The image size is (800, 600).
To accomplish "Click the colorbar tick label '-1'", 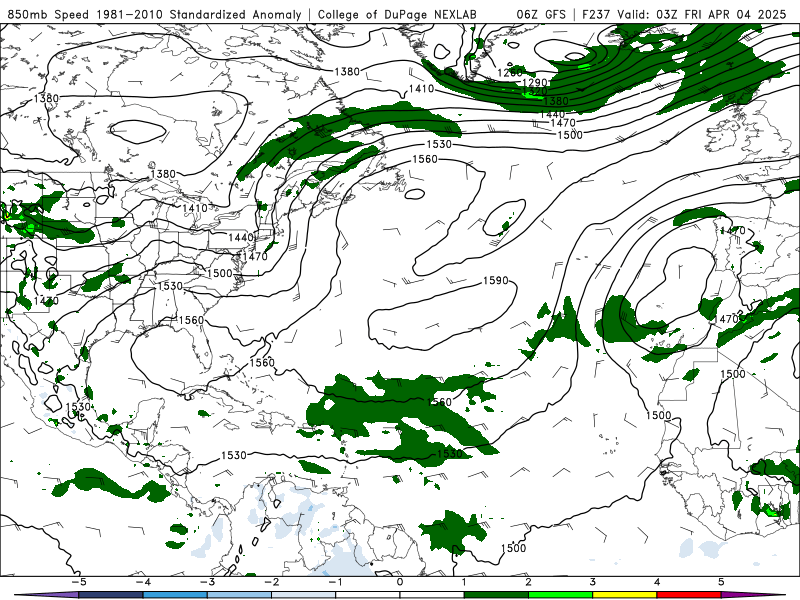I will click(x=335, y=582).
